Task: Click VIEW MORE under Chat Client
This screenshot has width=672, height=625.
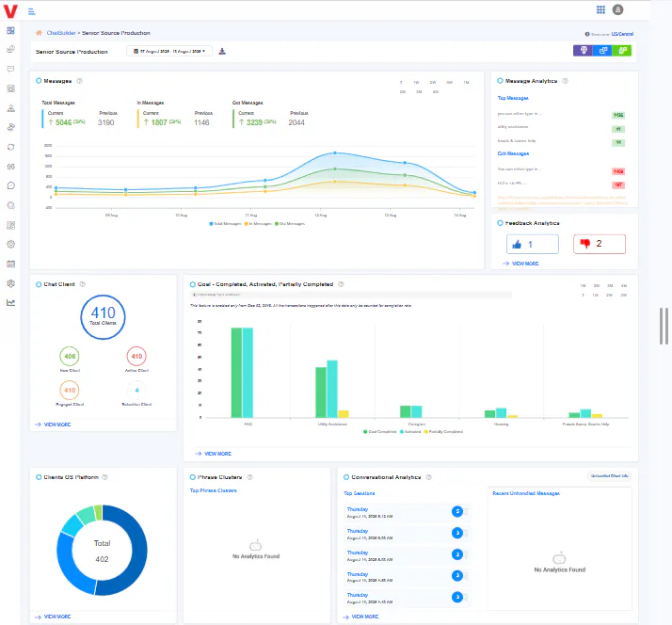Action: pos(57,425)
